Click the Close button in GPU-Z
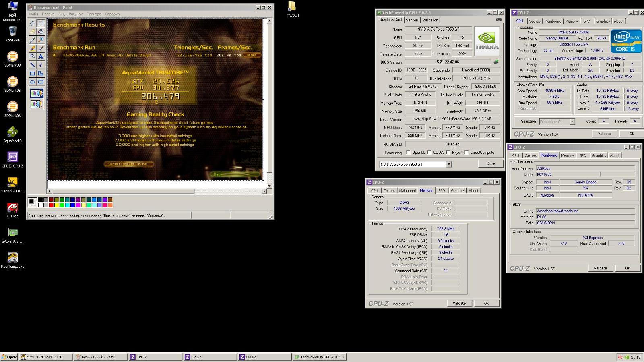This screenshot has width=644, height=362. click(491, 163)
